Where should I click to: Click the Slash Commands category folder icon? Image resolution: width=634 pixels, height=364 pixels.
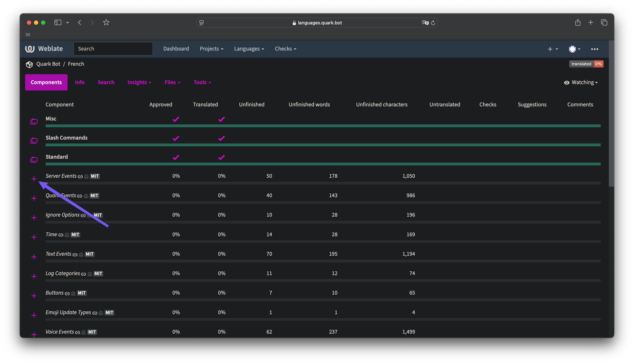[x=34, y=141]
